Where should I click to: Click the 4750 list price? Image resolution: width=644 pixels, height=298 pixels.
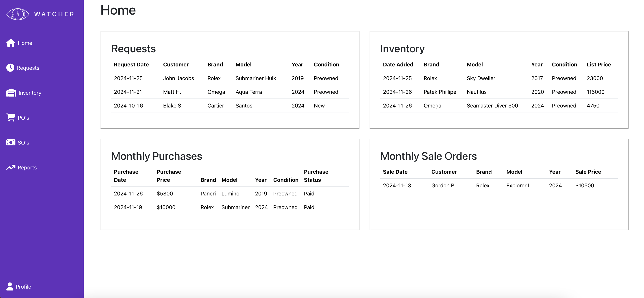tap(593, 106)
